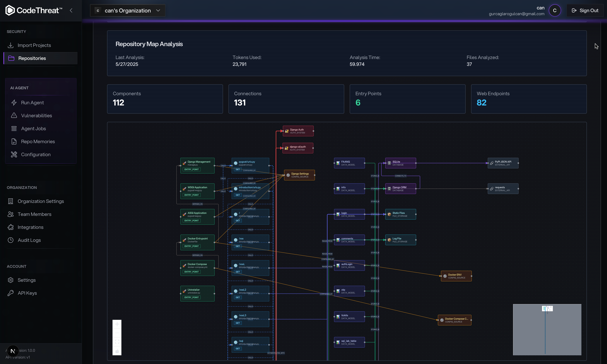Click the Tokens Used value 23,791

click(239, 64)
